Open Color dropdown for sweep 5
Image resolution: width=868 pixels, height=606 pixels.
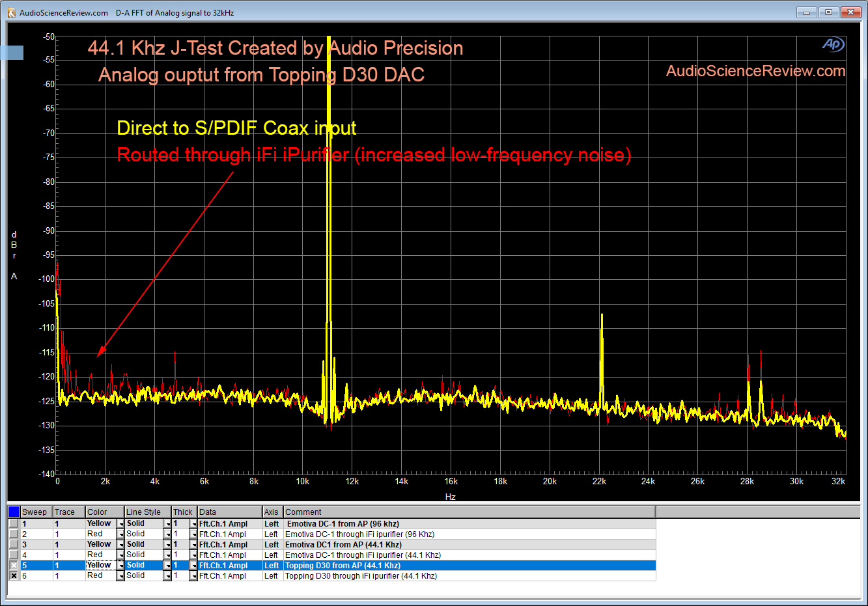120,566
